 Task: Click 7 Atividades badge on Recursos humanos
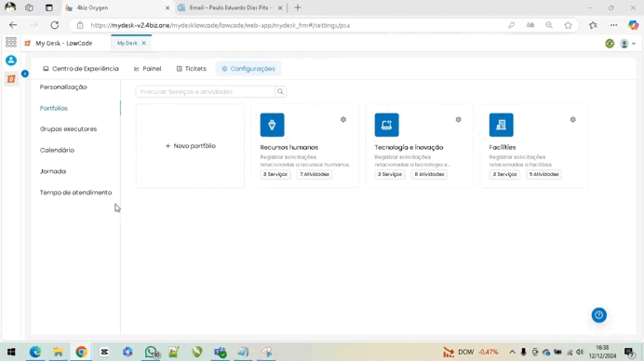pyautogui.click(x=315, y=174)
